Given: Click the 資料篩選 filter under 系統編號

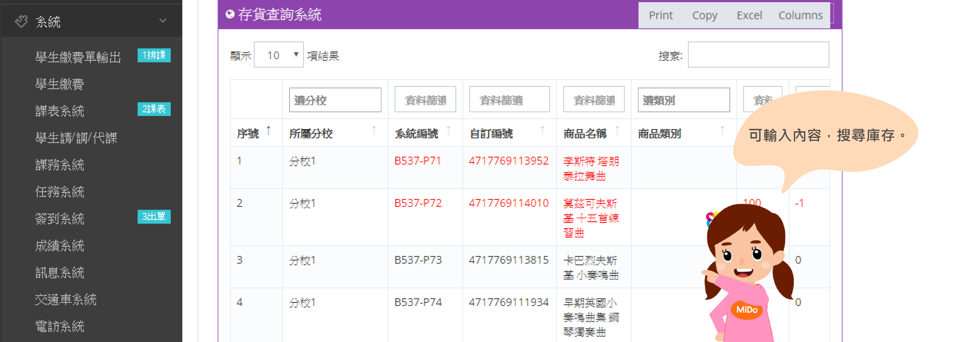Looking at the screenshot, I should click(425, 100).
